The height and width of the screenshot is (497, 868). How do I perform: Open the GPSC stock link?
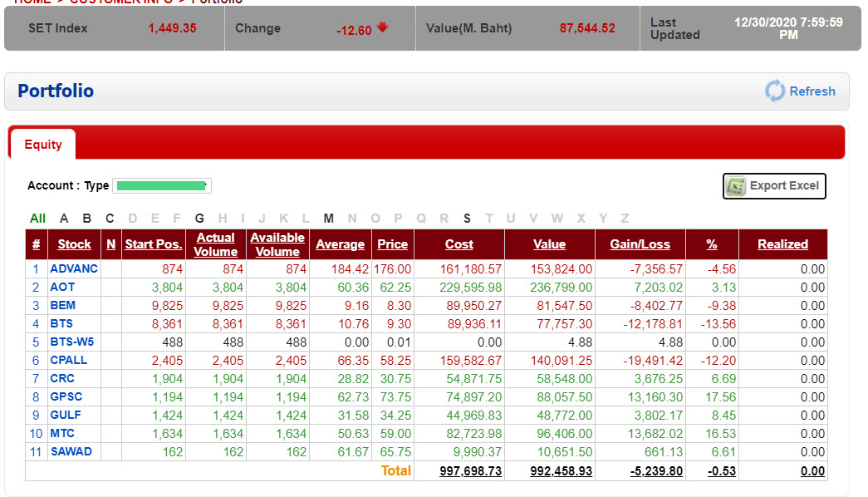coord(66,396)
